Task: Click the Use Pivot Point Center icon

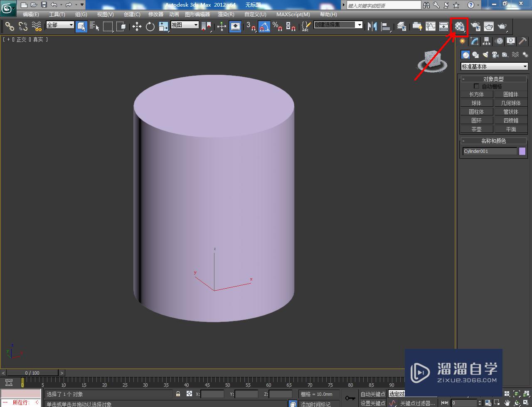Action: pos(207,27)
